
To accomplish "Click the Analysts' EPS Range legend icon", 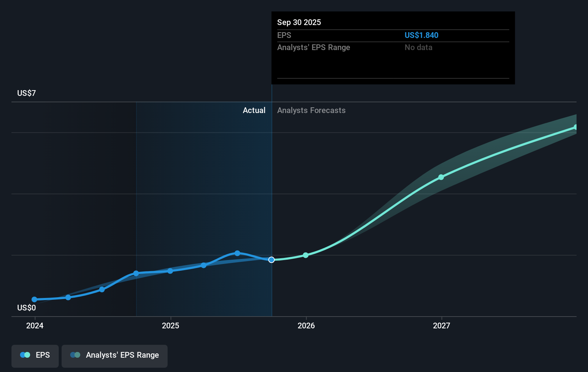I will pos(75,355).
